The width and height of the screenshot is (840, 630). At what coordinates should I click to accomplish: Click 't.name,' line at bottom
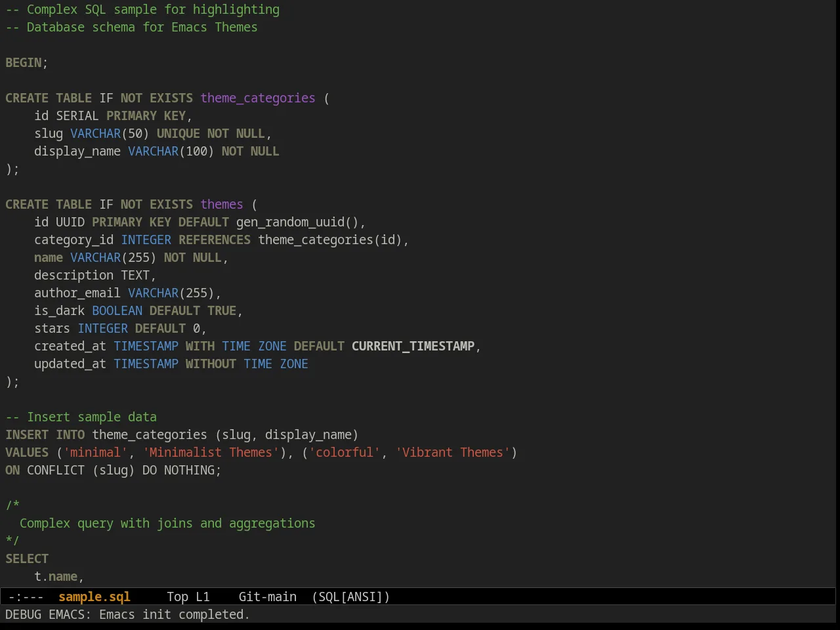click(x=59, y=576)
